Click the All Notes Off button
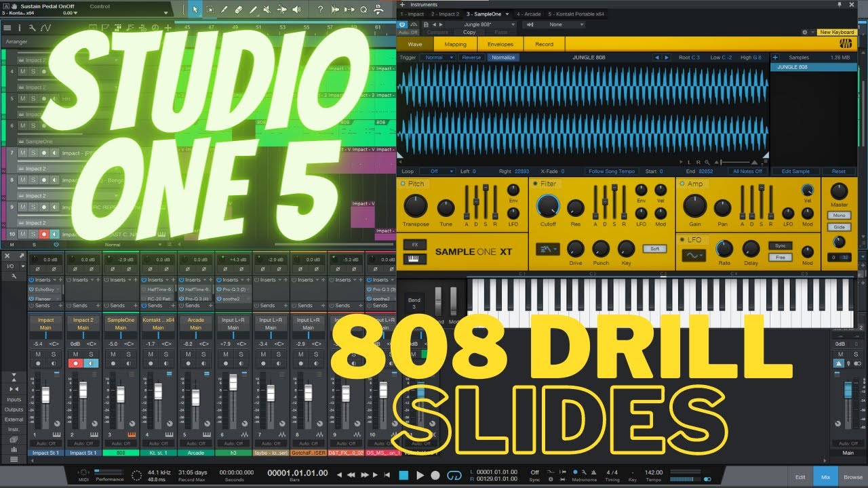Viewport: 868px width, 488px height. (x=748, y=171)
